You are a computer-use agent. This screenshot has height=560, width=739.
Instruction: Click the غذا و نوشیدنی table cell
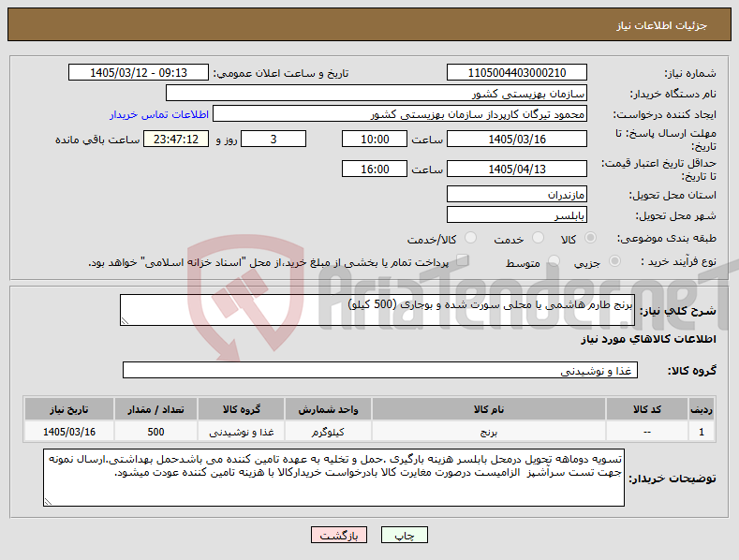point(242,432)
